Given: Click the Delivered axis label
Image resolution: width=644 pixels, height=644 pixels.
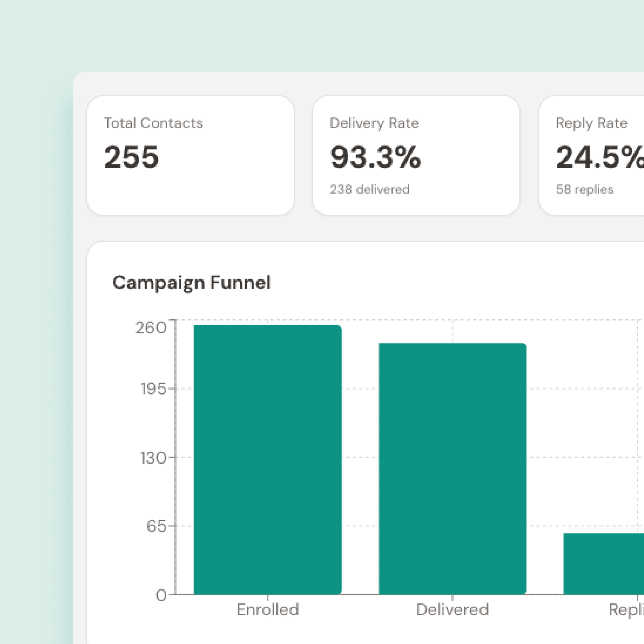Looking at the screenshot, I should point(452,610).
